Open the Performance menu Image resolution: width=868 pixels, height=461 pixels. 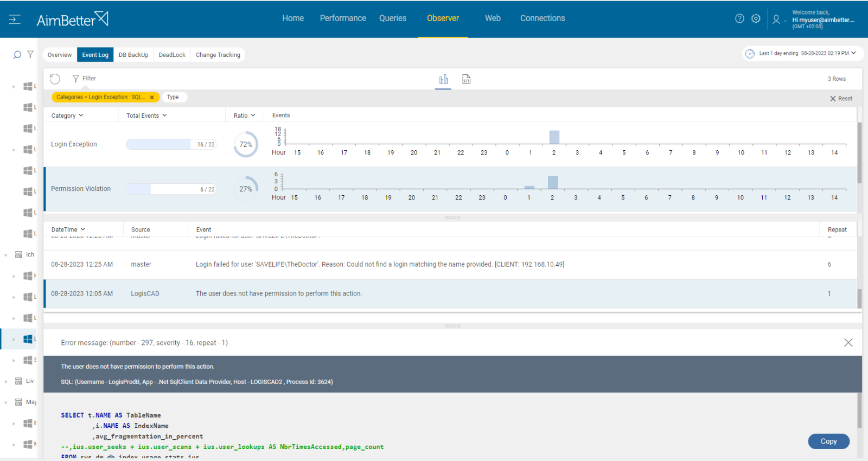click(x=343, y=18)
